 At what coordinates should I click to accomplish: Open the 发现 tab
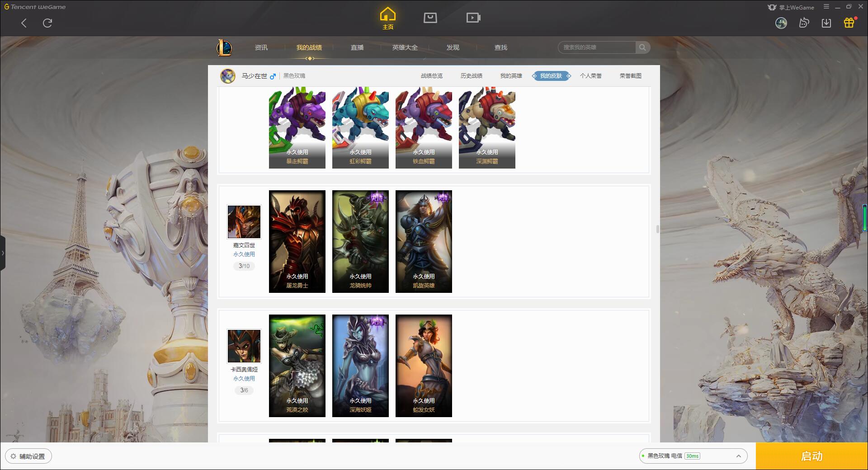(453, 47)
